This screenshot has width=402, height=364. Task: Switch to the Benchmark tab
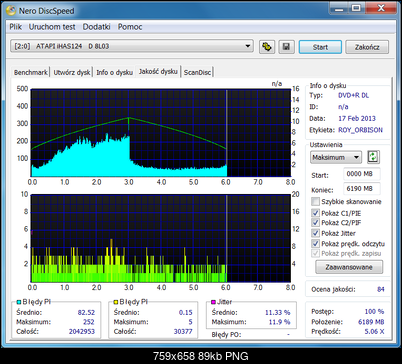coord(31,72)
